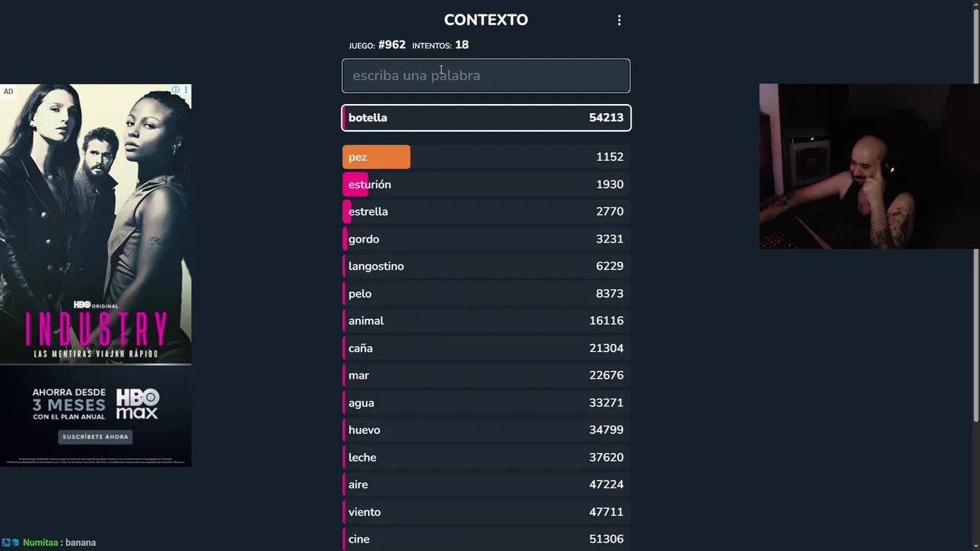The image size is (980, 551).
Task: Click the INDUSTRY ad poster image
Action: click(96, 222)
